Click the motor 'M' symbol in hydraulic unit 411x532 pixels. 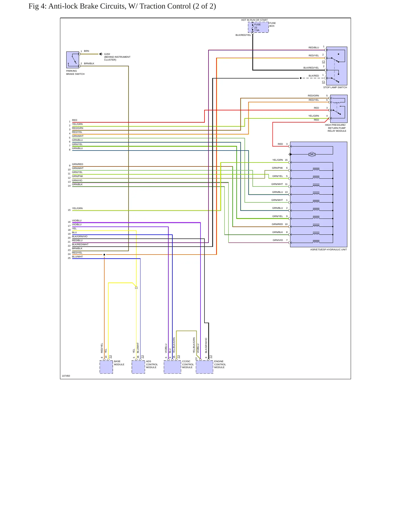(x=312, y=154)
